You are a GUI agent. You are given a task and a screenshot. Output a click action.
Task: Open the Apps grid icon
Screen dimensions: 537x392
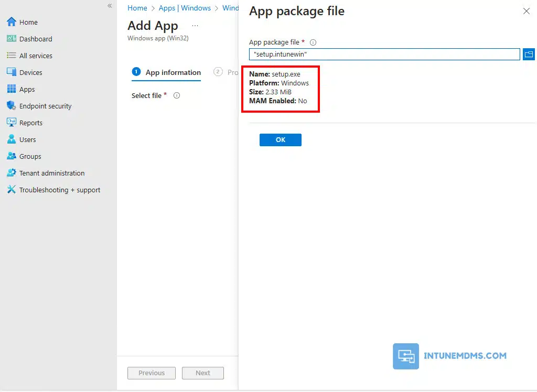tap(11, 89)
